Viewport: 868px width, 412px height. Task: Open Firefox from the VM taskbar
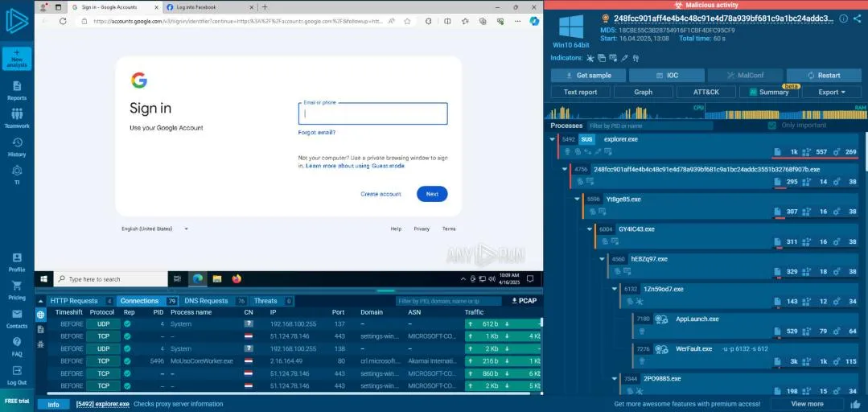coord(237,279)
